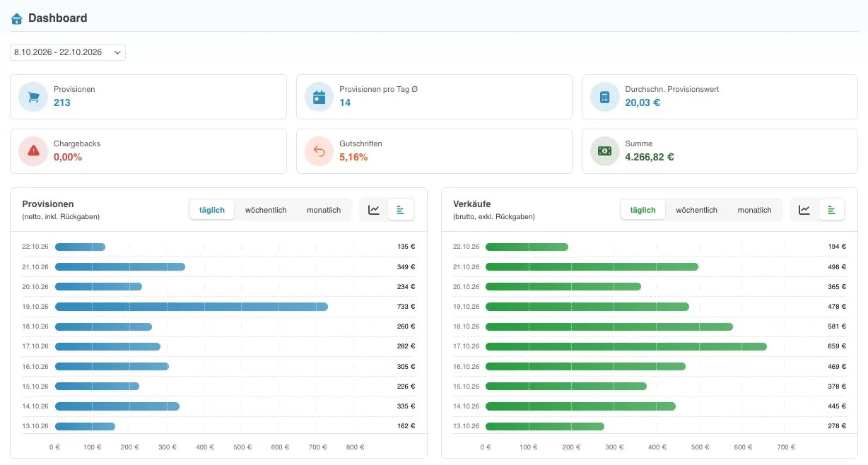The width and height of the screenshot is (868, 465).
Task: Click the blue 22.10.26 bar in Provisionen chart
Action: tap(80, 247)
